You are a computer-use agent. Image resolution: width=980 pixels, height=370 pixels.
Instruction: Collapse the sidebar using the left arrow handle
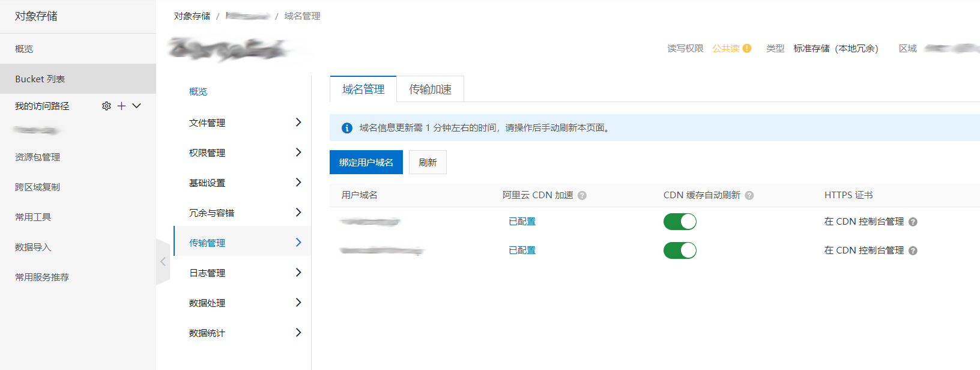[163, 261]
